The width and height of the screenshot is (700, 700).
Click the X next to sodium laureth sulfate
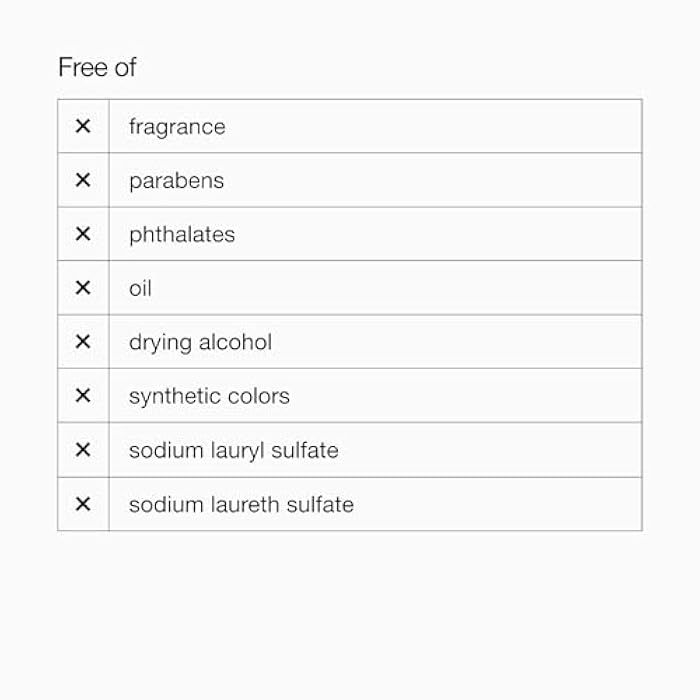click(x=83, y=504)
